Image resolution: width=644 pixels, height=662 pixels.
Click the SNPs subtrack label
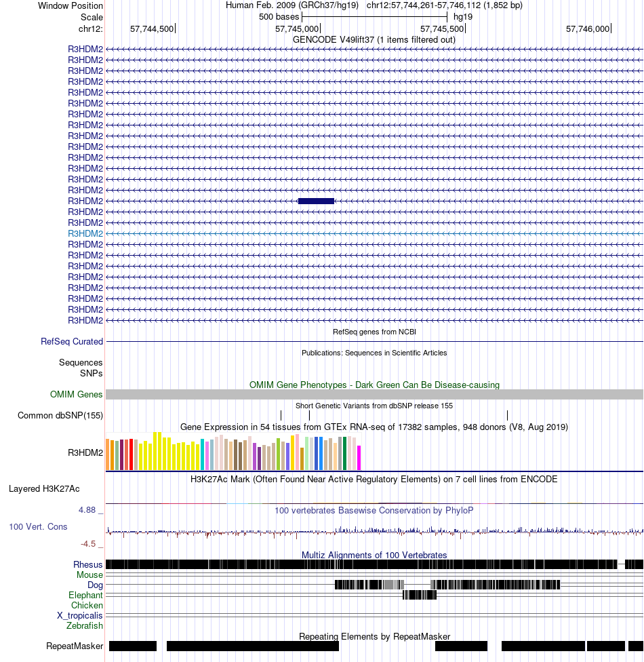coord(91,374)
